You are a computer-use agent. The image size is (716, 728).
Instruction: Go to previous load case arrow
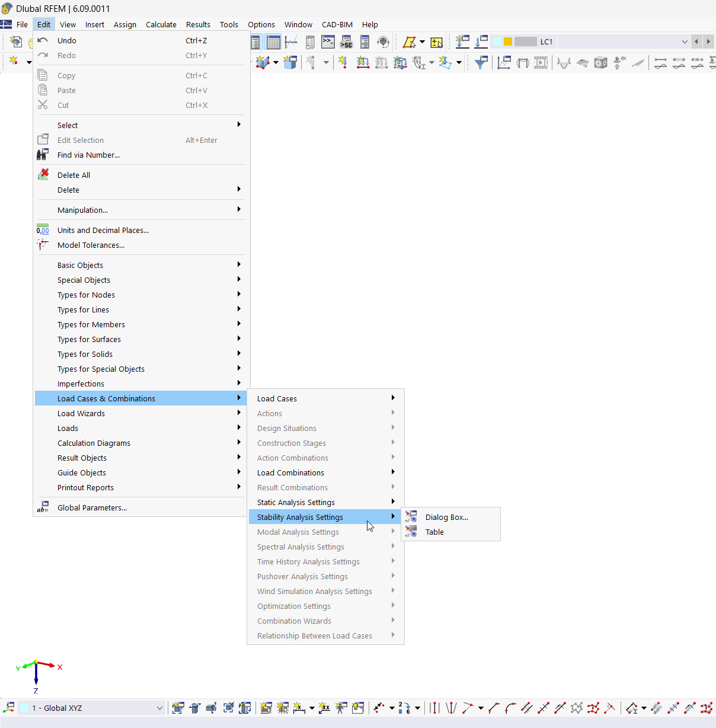[x=696, y=41]
